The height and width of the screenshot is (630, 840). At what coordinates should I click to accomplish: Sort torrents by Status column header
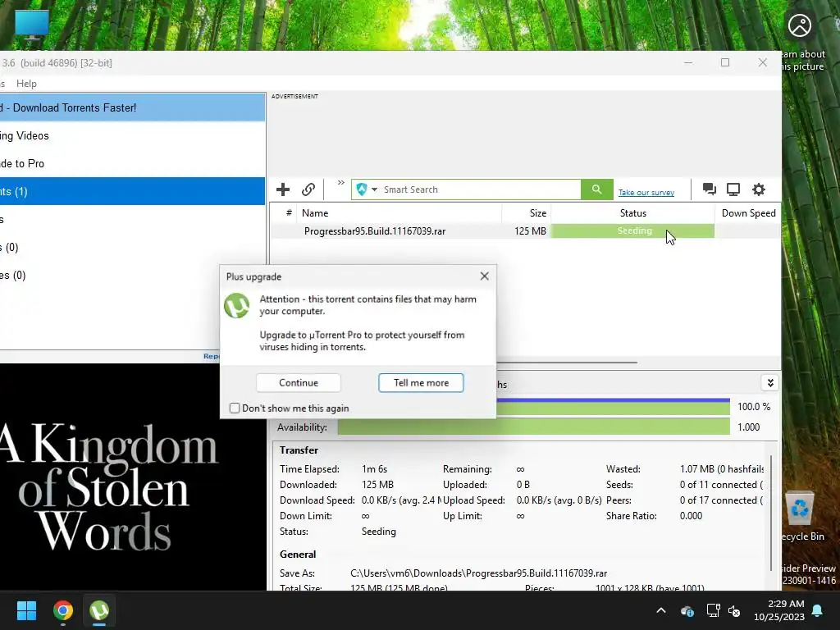[632, 212]
